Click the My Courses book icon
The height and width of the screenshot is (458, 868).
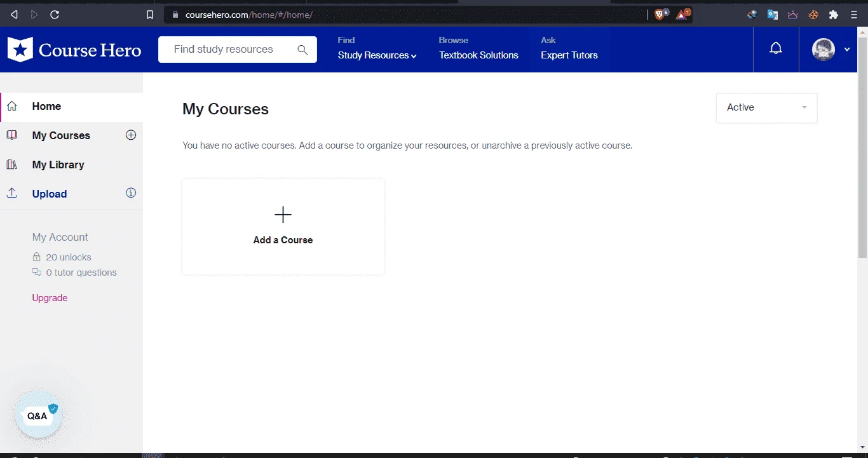point(12,135)
